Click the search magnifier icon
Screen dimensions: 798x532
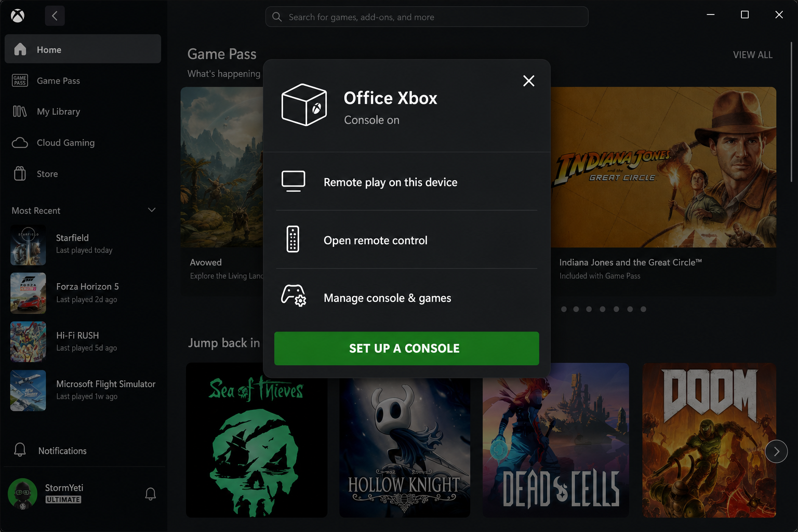click(x=277, y=17)
